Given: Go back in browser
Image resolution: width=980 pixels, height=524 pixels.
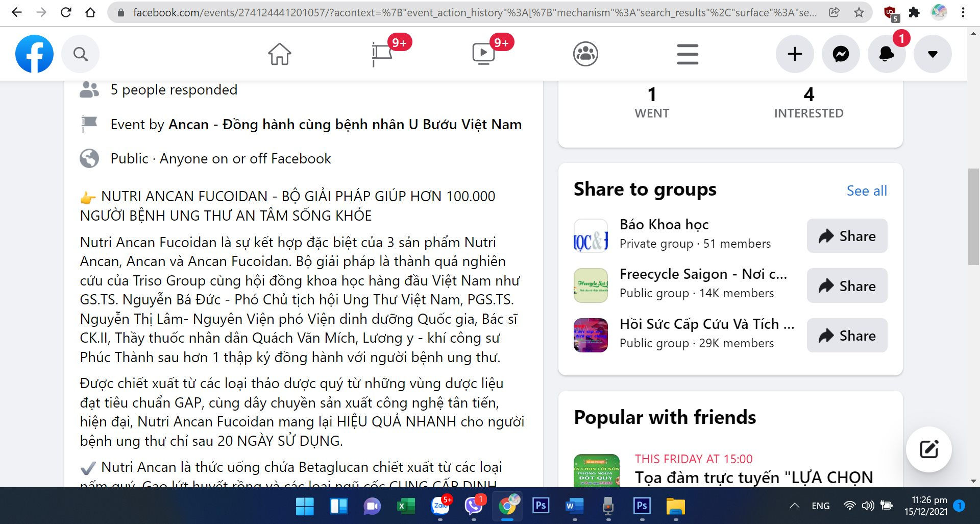Looking at the screenshot, I should click(x=17, y=12).
